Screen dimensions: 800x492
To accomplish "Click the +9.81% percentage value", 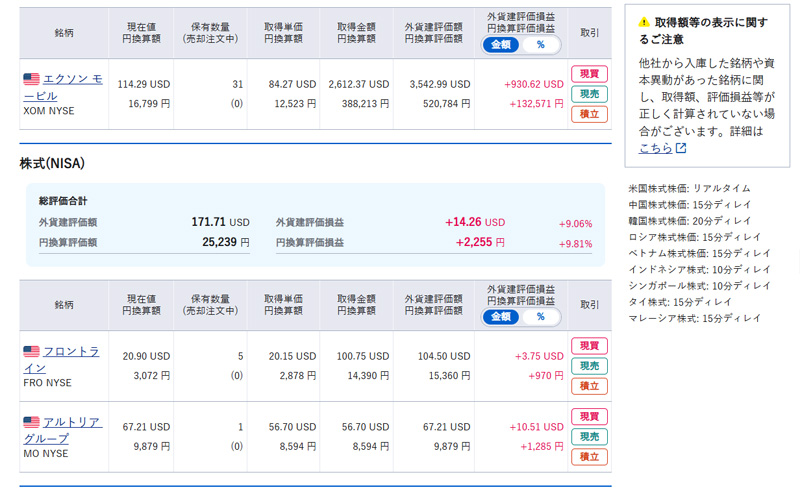I will click(576, 244).
